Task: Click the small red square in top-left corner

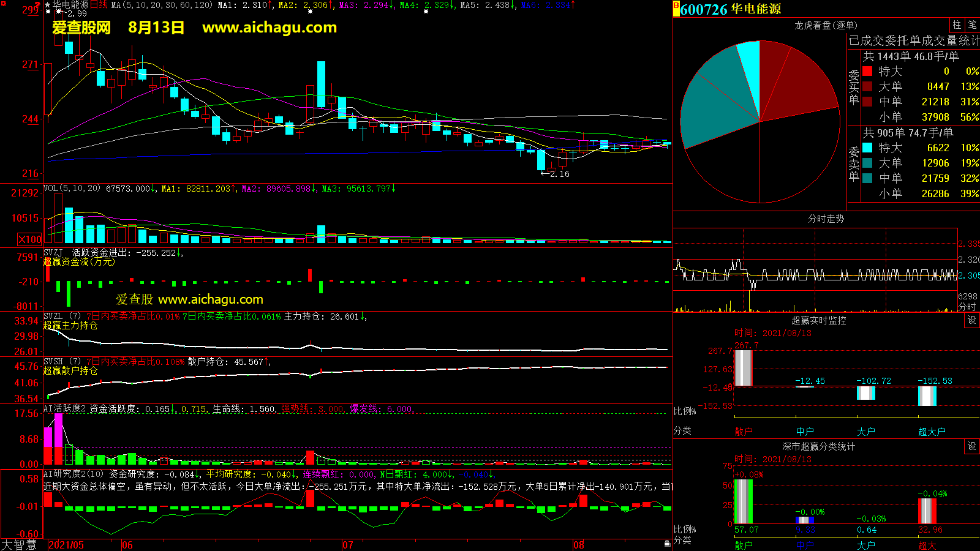Action: pyautogui.click(x=3, y=3)
